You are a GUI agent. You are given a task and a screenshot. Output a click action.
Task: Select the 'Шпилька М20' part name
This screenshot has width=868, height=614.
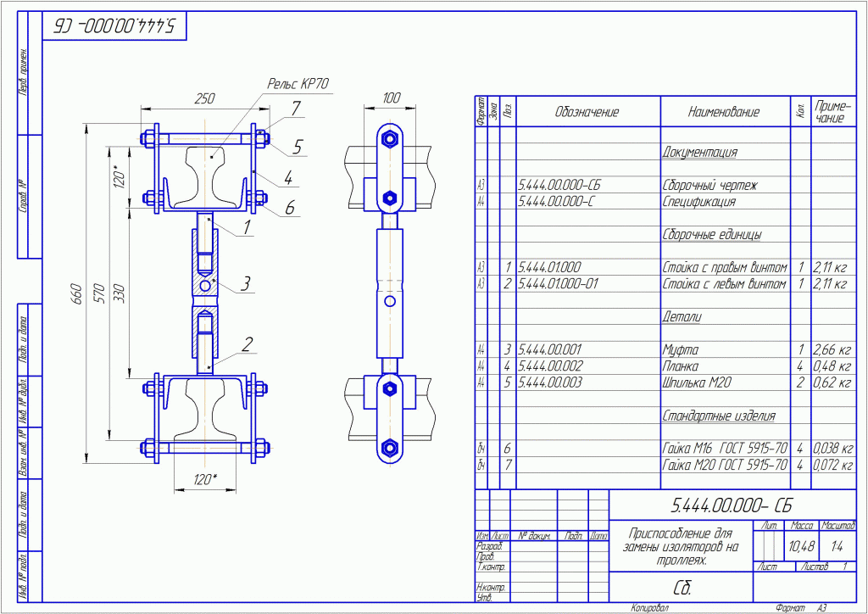pos(697,383)
